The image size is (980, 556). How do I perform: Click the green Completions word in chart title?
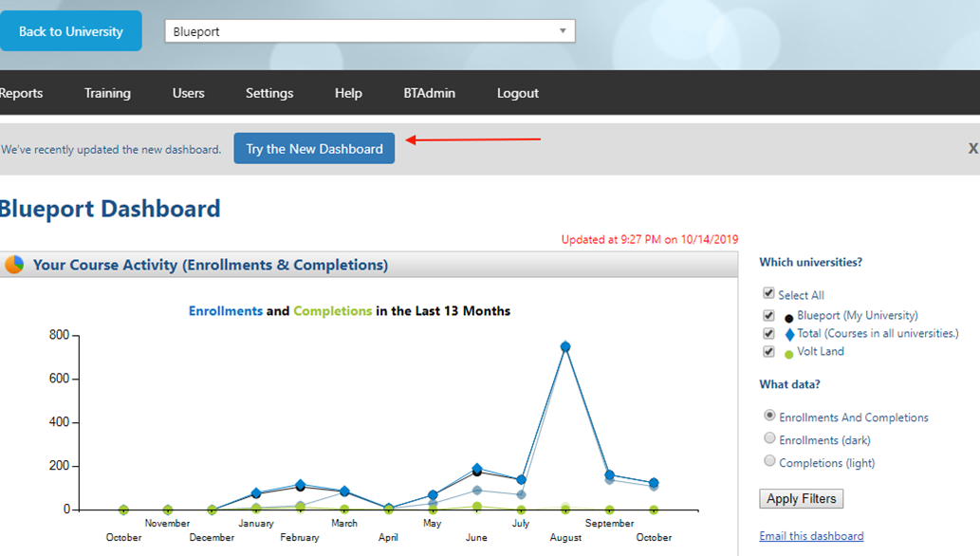click(332, 311)
